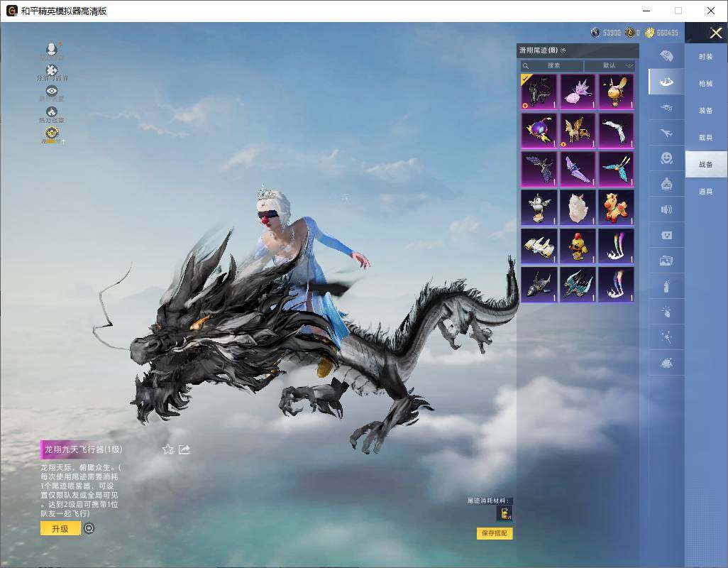Select the rainbow smoke trail in row five

616,246
